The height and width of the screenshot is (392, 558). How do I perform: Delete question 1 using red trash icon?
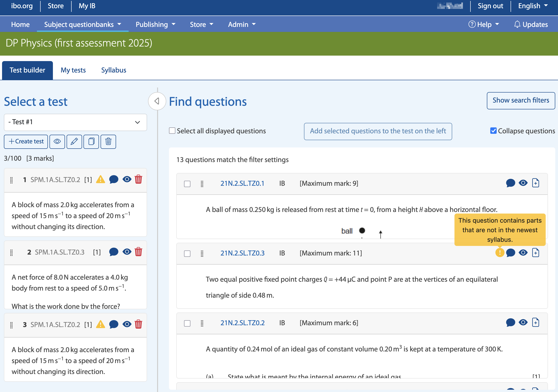pos(138,180)
